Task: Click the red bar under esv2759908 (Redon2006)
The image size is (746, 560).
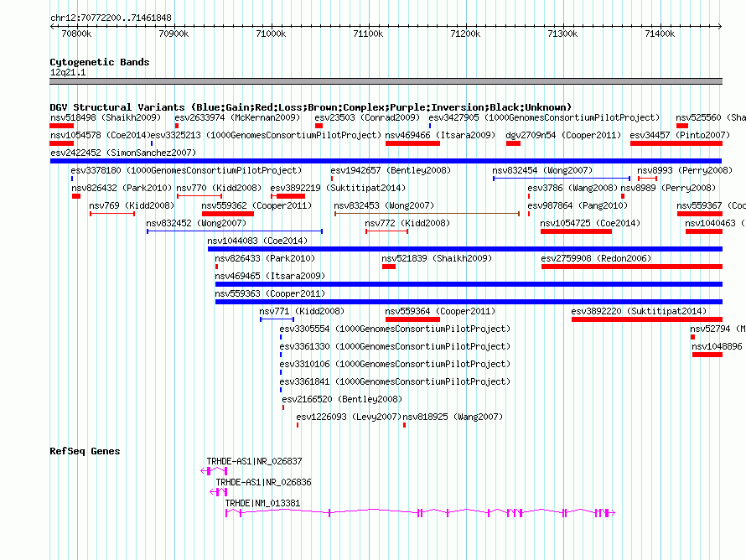Action: (x=632, y=267)
